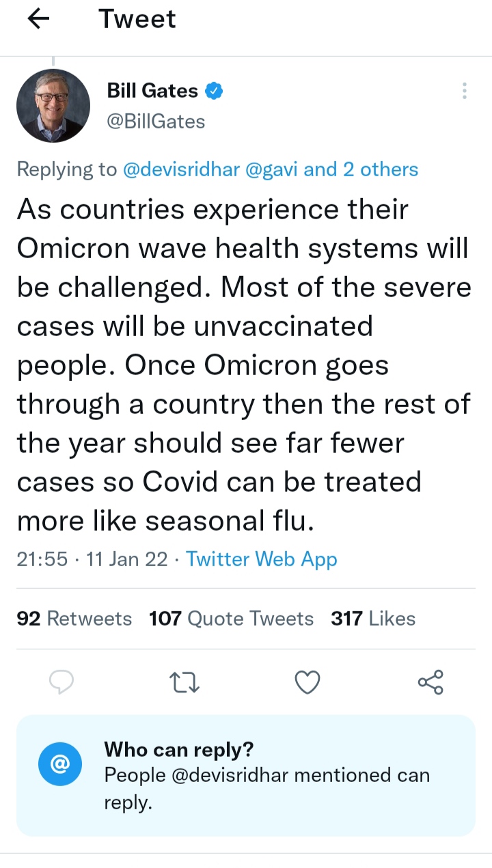Open the @gavi mention link

(271, 169)
